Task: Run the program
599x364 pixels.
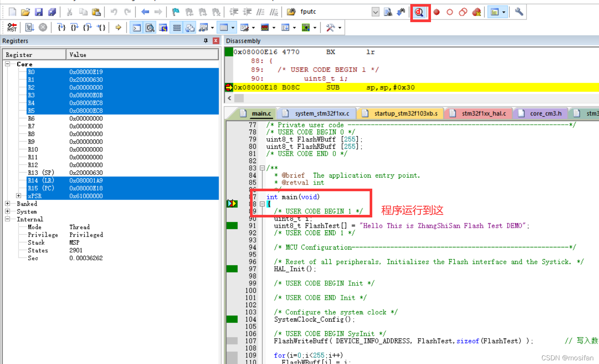Action: coord(30,27)
